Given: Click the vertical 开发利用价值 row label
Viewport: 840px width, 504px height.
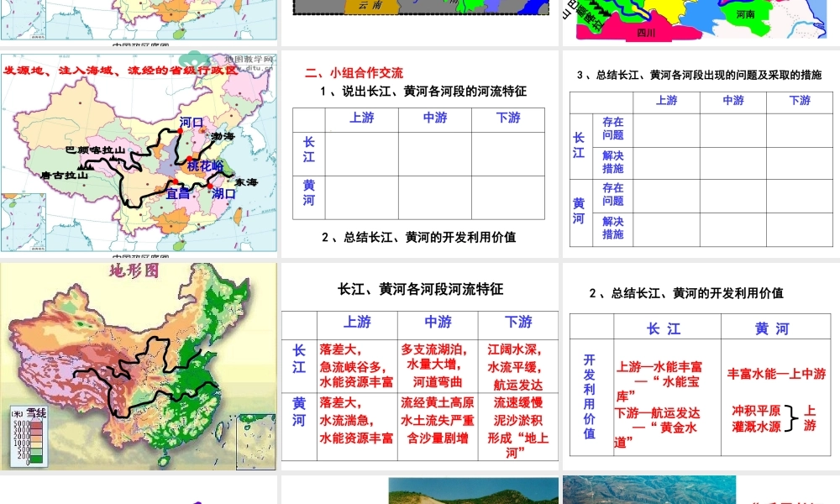Looking at the screenshot, I should click(x=590, y=396).
